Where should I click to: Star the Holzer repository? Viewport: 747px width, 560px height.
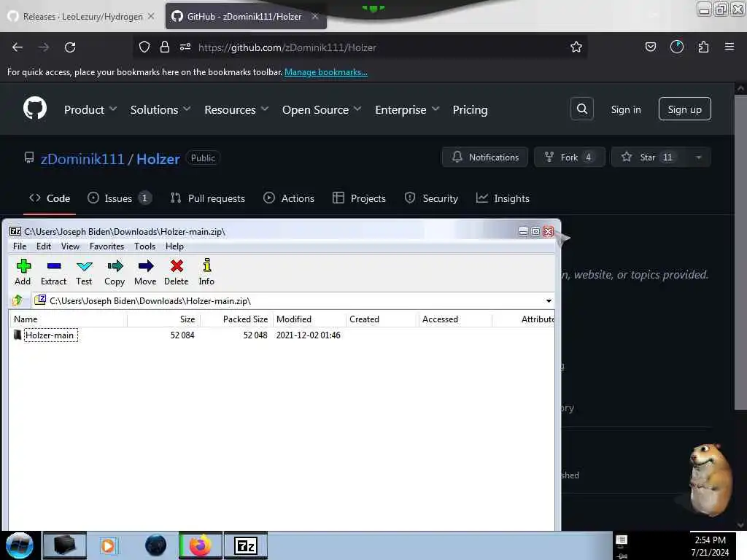tap(649, 157)
